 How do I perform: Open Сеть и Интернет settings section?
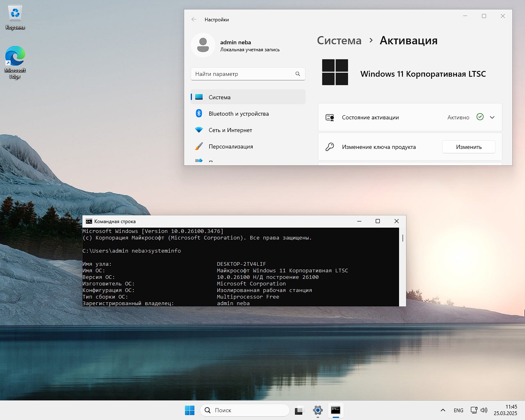230,130
